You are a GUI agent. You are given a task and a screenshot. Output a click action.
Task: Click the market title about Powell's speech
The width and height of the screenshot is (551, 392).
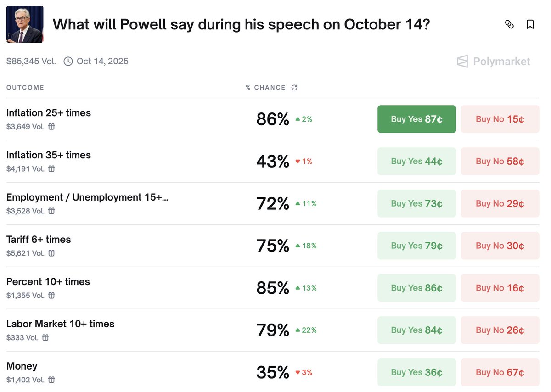(x=241, y=24)
